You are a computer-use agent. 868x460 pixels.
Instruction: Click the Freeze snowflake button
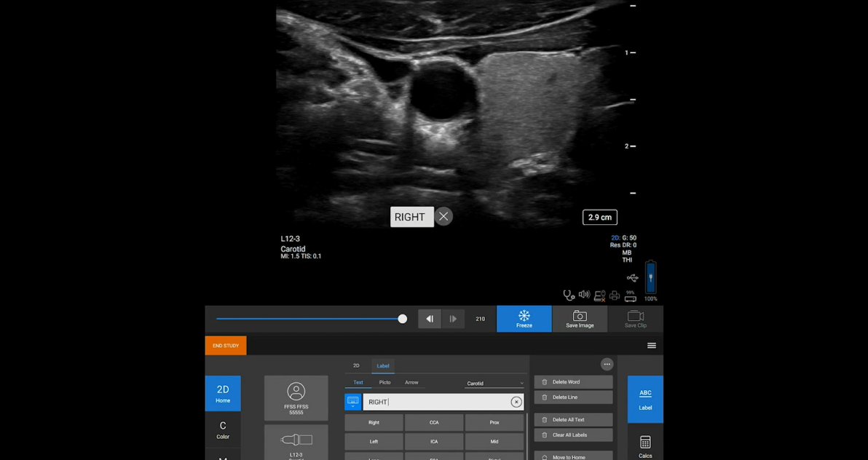coord(524,319)
